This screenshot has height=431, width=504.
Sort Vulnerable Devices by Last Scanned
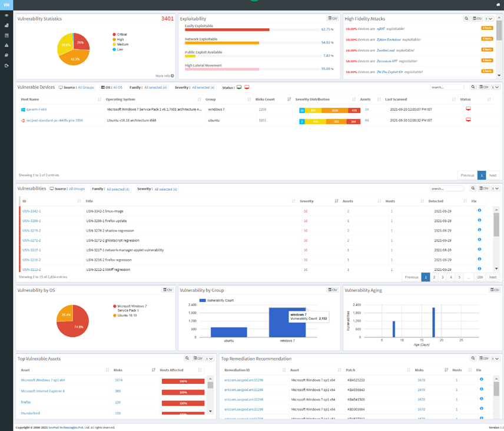(420, 100)
